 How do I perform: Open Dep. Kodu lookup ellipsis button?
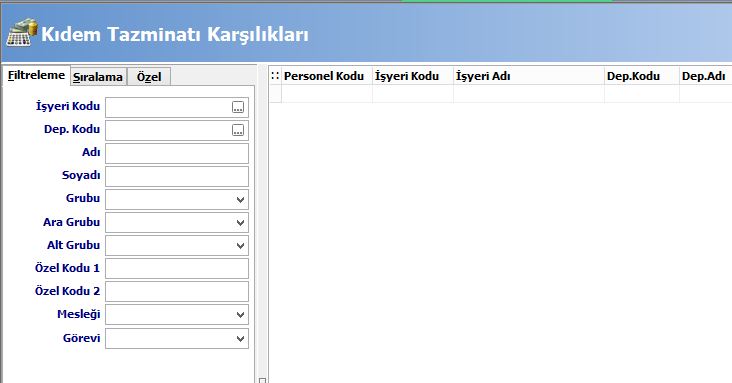coord(238,130)
